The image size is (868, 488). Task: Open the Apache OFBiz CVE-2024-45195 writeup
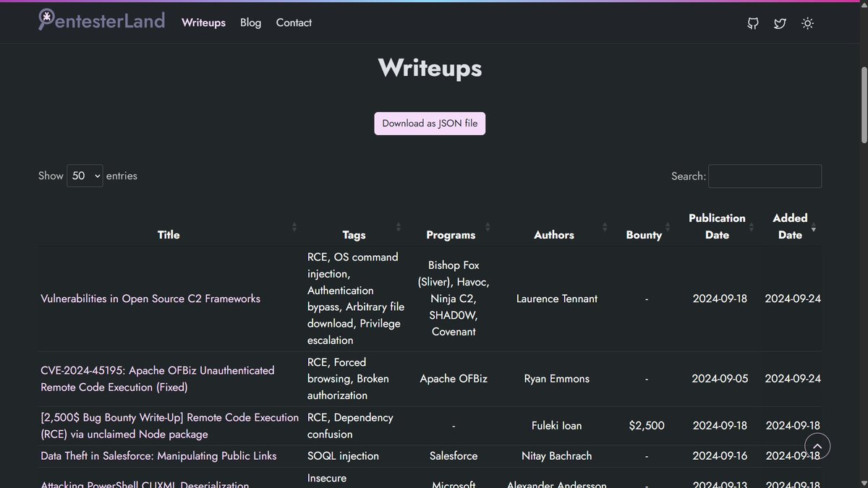[x=157, y=370]
